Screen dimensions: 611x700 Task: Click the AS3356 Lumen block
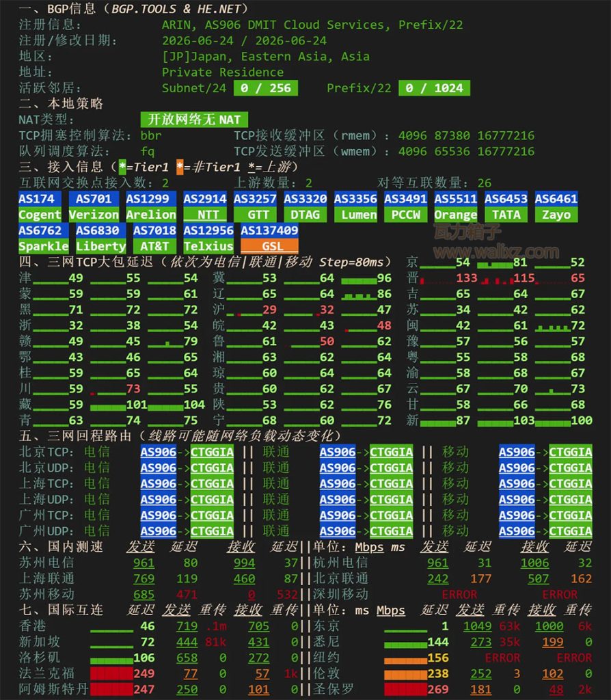(x=355, y=206)
